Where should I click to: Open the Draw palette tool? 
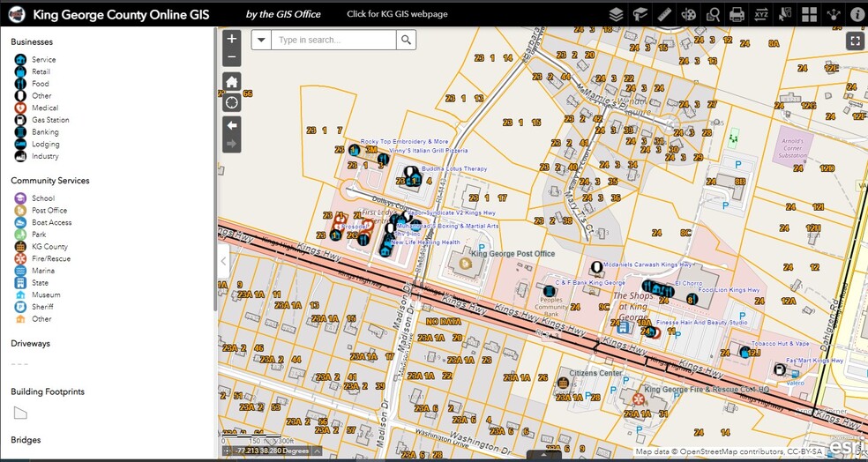[x=688, y=14]
